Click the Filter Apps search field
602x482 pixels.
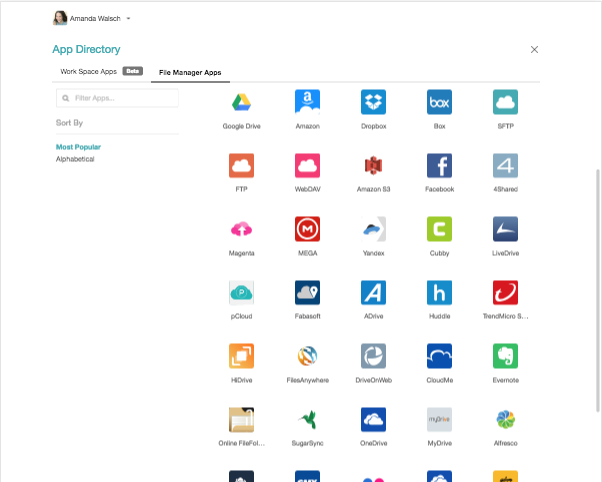(117, 98)
